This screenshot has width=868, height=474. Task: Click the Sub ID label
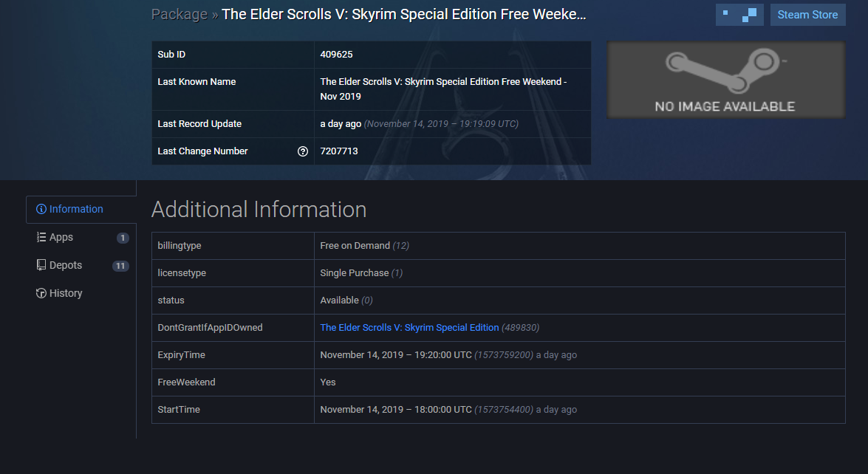pos(171,54)
